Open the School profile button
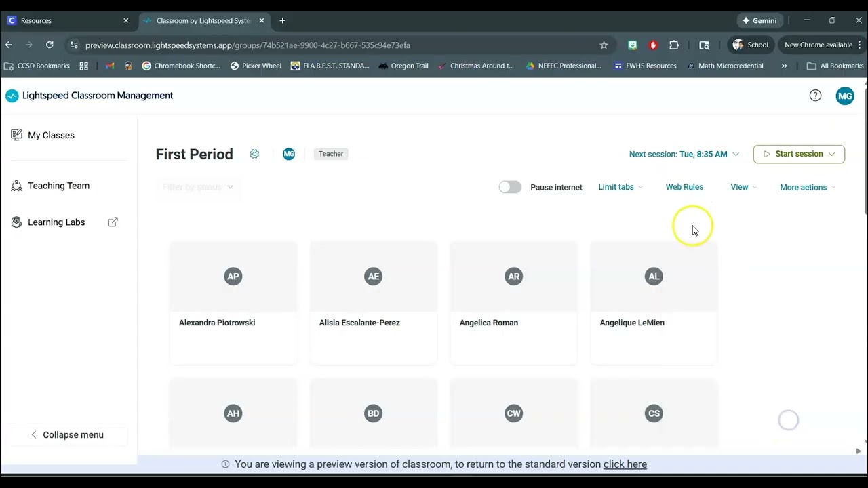Screen dimensions: 868x488 (751, 45)
